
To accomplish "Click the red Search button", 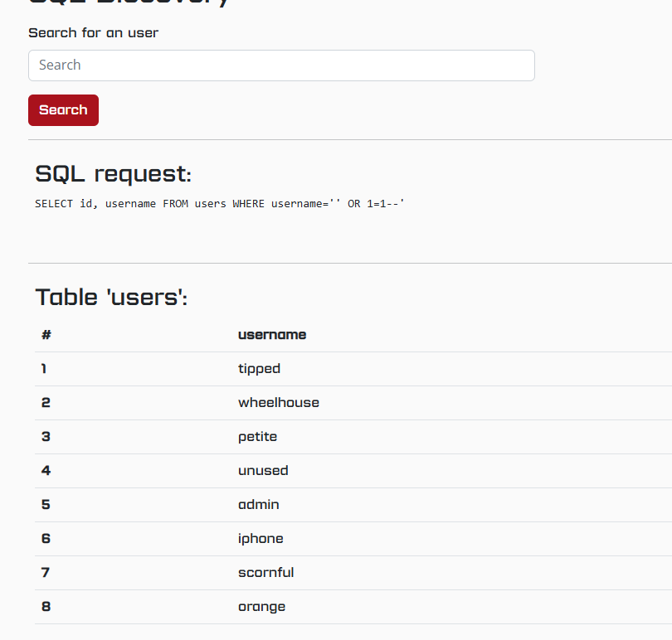I will point(63,110).
